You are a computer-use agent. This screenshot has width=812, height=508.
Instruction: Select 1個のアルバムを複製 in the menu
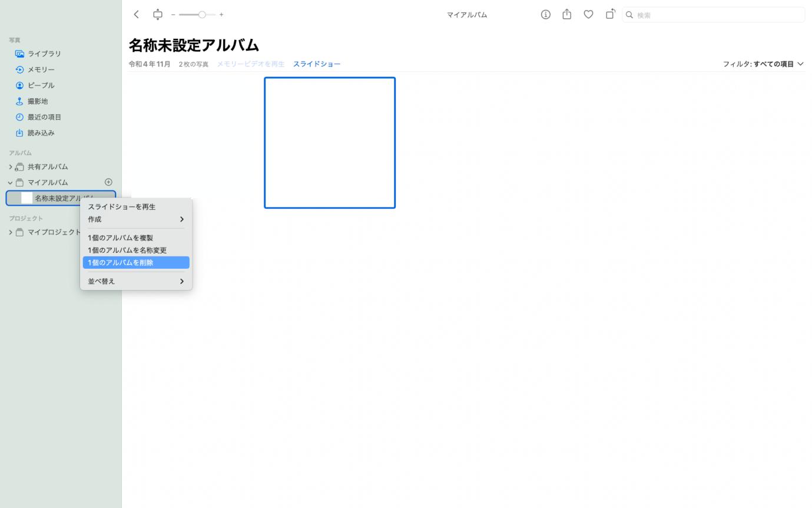pos(120,237)
